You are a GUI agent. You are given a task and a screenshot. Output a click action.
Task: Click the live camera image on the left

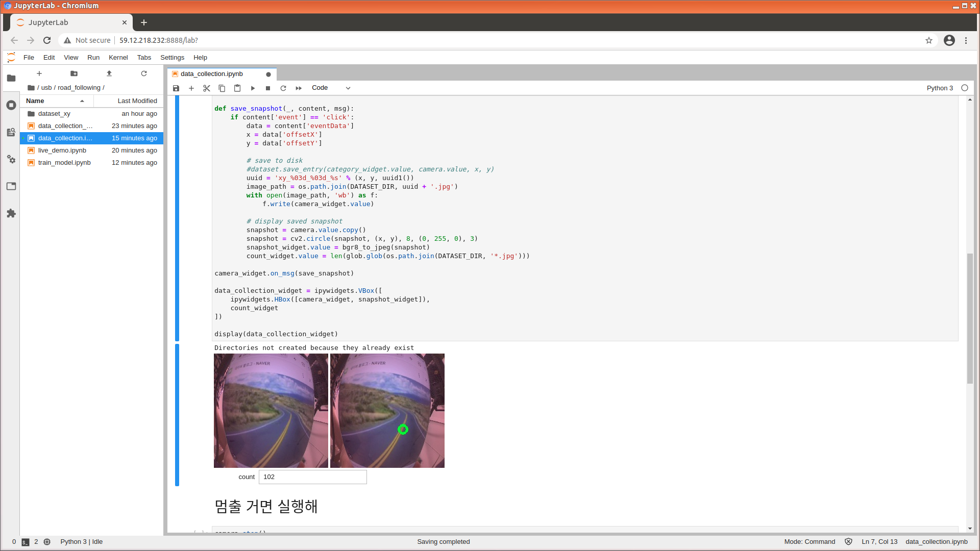click(271, 411)
